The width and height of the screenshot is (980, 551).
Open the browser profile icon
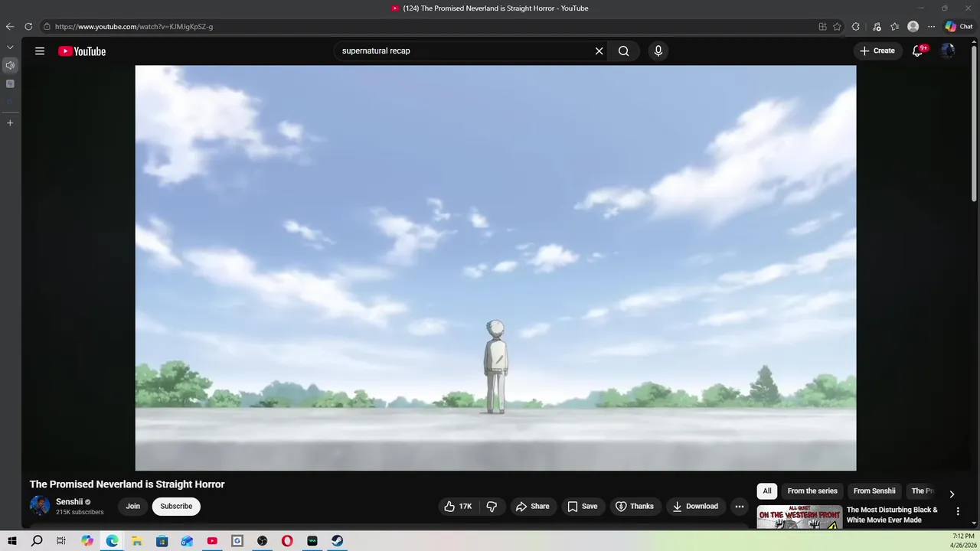[x=913, y=27]
